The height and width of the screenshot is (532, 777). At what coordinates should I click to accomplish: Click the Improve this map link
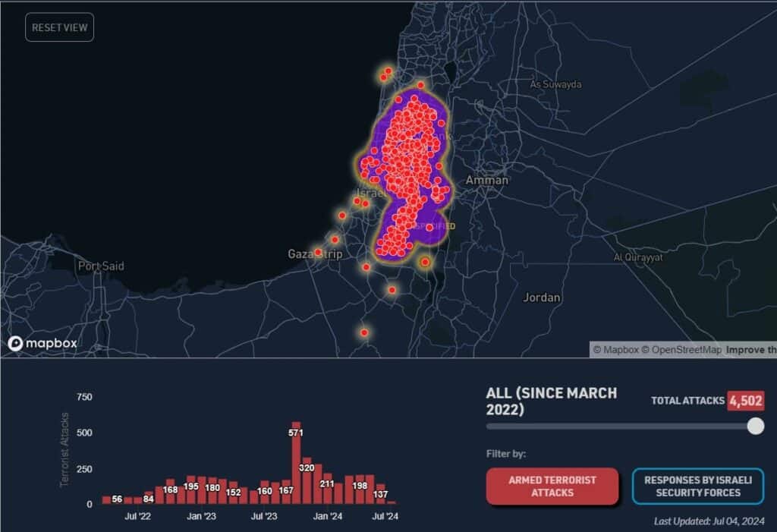pyautogui.click(x=750, y=350)
